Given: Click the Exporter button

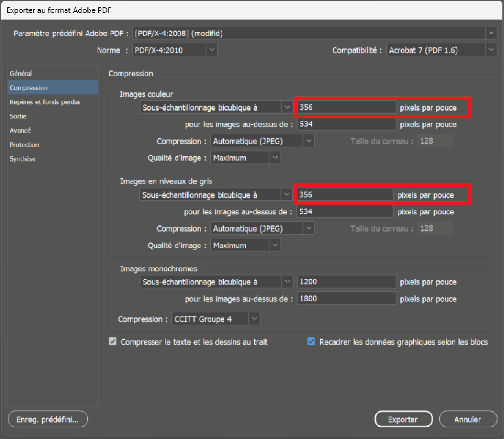Looking at the screenshot, I should (403, 419).
